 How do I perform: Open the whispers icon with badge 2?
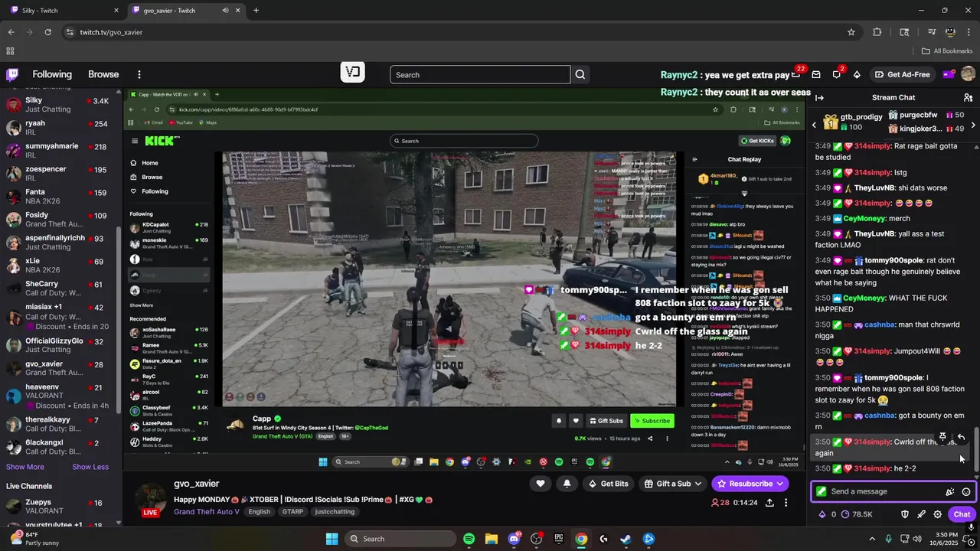pyautogui.click(x=837, y=74)
